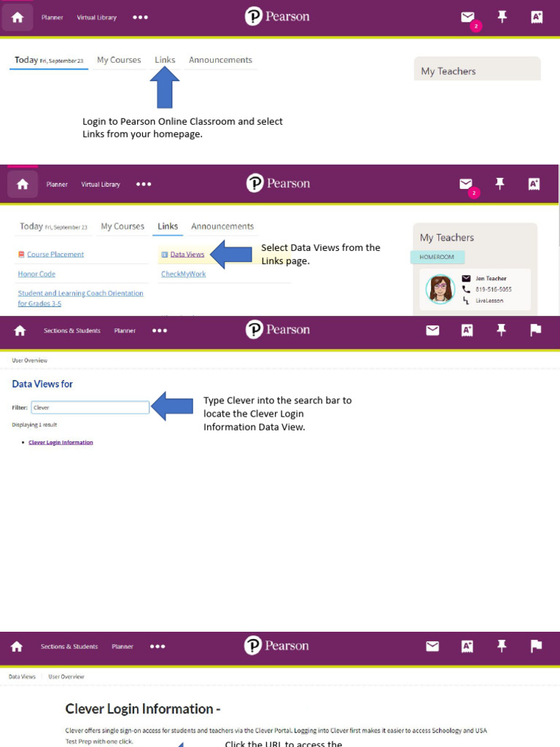Click the Filter field containing Clever

tap(90, 407)
